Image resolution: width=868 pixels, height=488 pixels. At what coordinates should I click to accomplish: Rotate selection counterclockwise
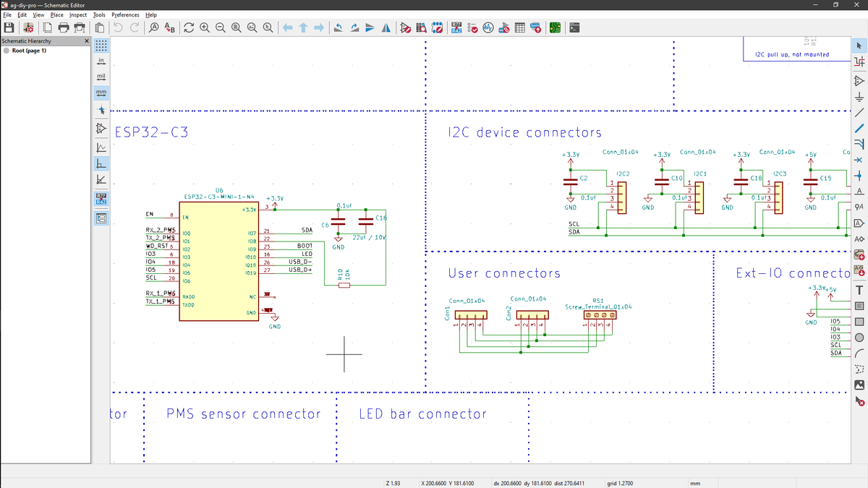pos(338,27)
